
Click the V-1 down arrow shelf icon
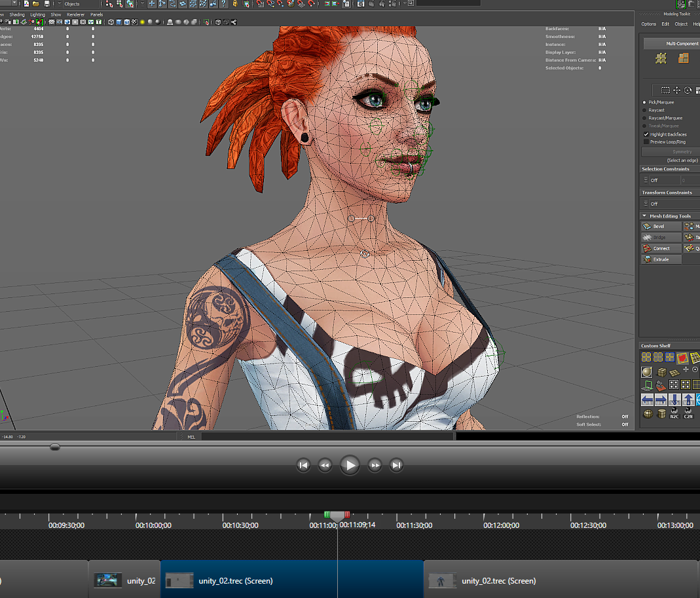click(x=674, y=400)
